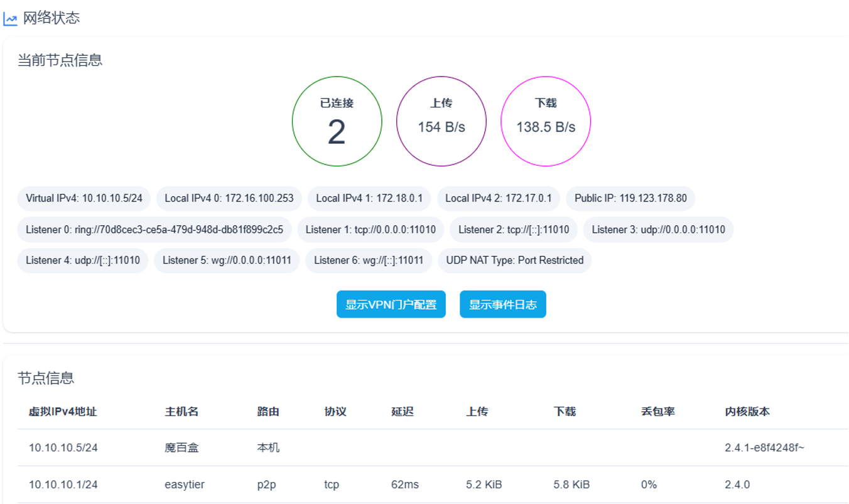Click the 显示事件日志 button
The width and height of the screenshot is (849, 504).
pos(502,304)
